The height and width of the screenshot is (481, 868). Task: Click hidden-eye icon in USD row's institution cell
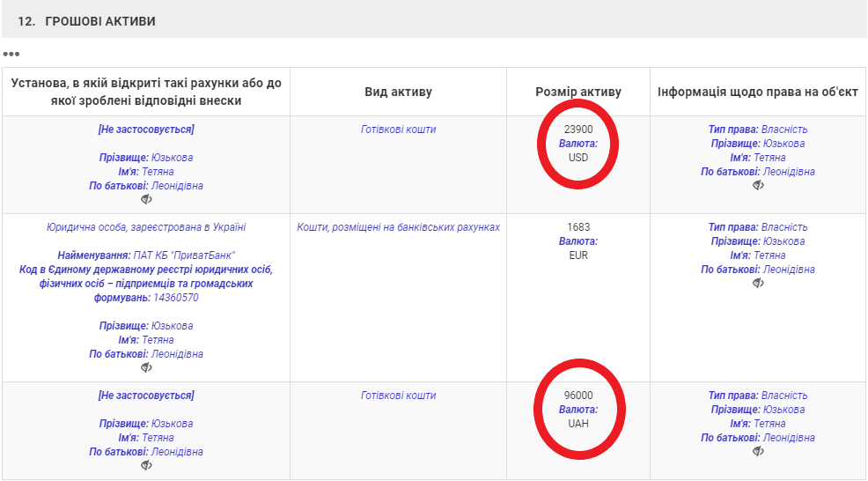146,200
